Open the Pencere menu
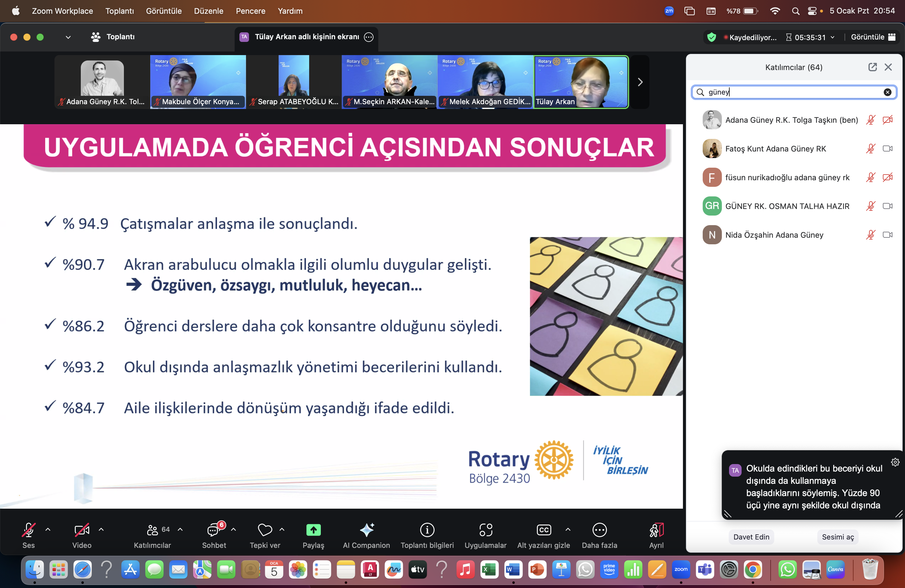Viewport: 905px width, 588px height. (x=250, y=11)
